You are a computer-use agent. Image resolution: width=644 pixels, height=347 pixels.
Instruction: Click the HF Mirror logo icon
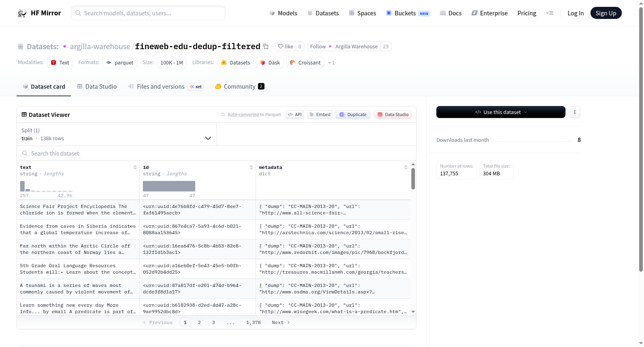[22, 13]
